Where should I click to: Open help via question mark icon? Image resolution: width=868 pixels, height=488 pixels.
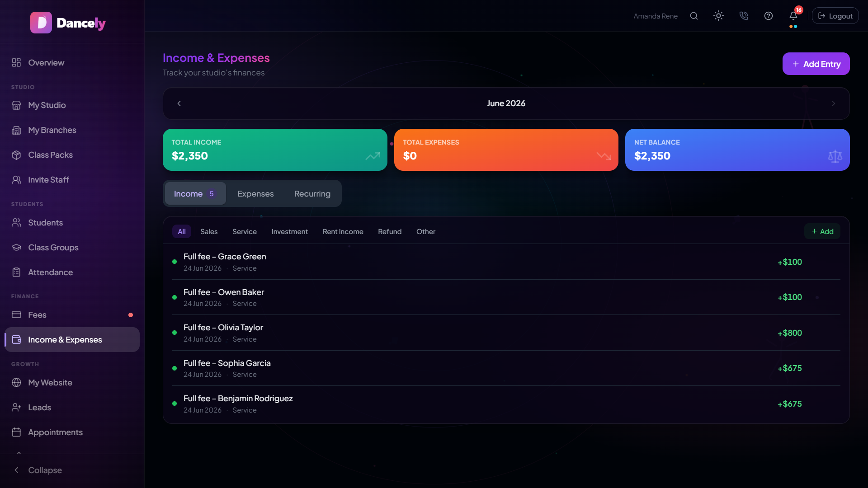click(x=769, y=16)
